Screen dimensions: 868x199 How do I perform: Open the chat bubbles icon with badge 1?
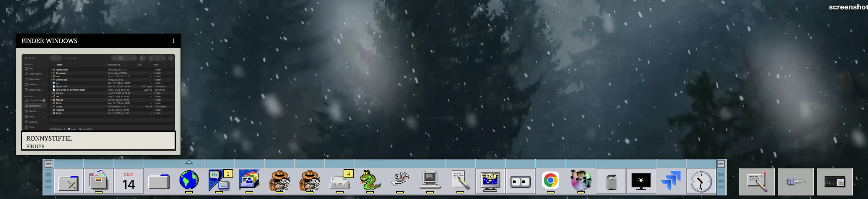point(219,180)
